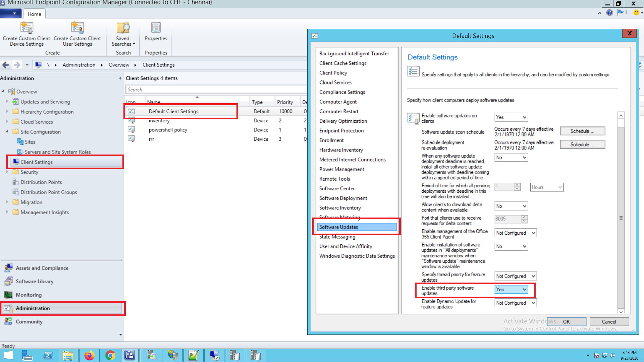Viewport: 644px width, 362px height.
Task: Open the Home ribbon tab
Action: (x=34, y=14)
